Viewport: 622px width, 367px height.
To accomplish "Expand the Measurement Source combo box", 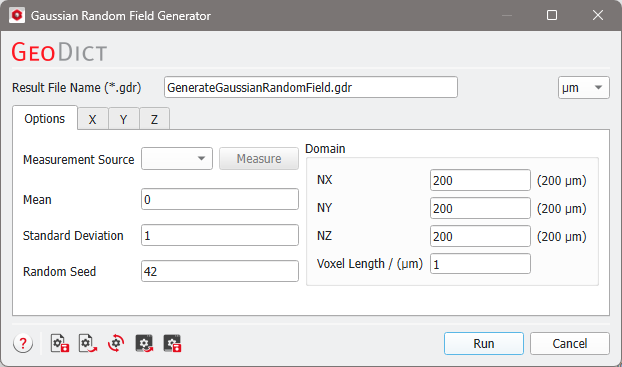I will (x=177, y=159).
